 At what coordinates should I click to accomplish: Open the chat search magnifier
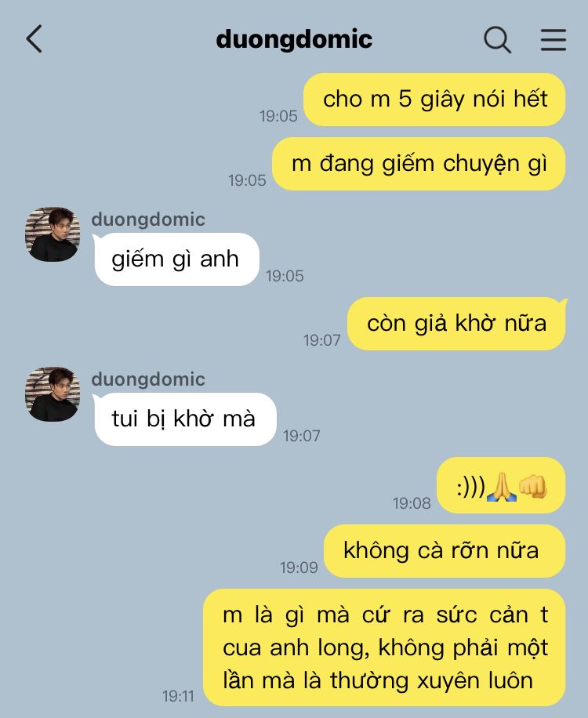coord(497,40)
